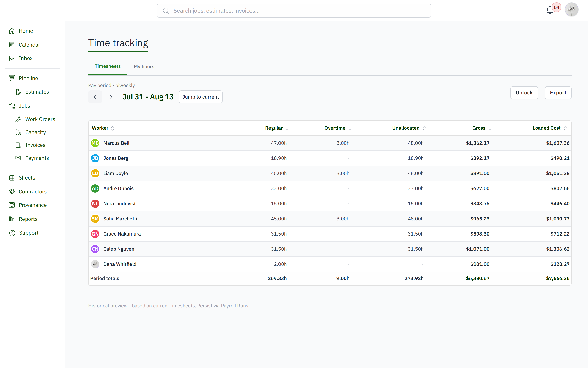Click the Invoices receipt icon
The width and height of the screenshot is (588, 368).
pyautogui.click(x=18, y=145)
